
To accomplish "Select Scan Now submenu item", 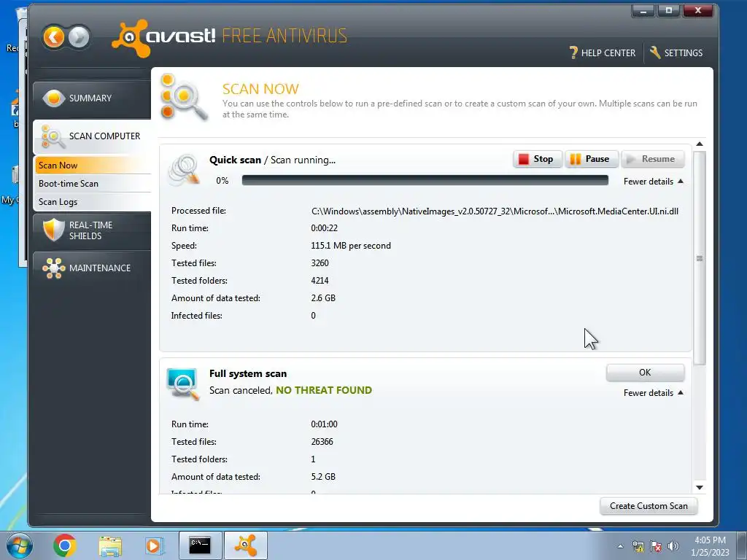I will click(x=93, y=166).
